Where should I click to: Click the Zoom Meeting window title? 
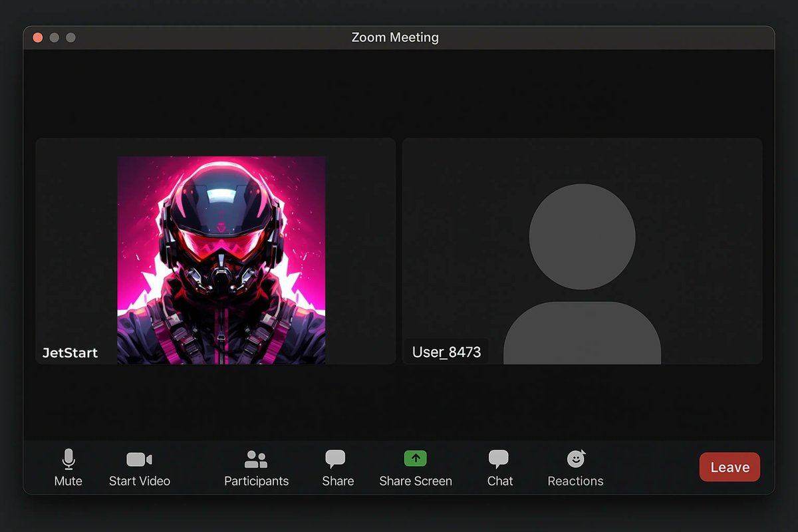(x=395, y=37)
